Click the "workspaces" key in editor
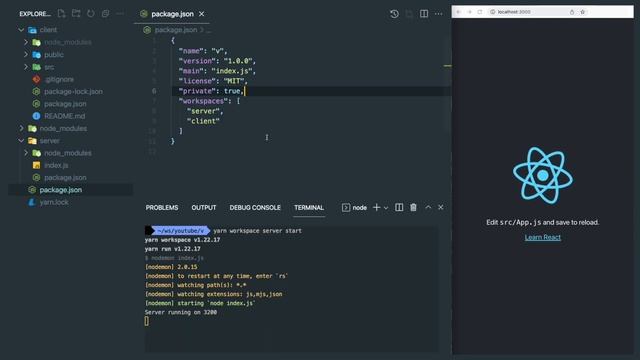 pyautogui.click(x=203, y=101)
